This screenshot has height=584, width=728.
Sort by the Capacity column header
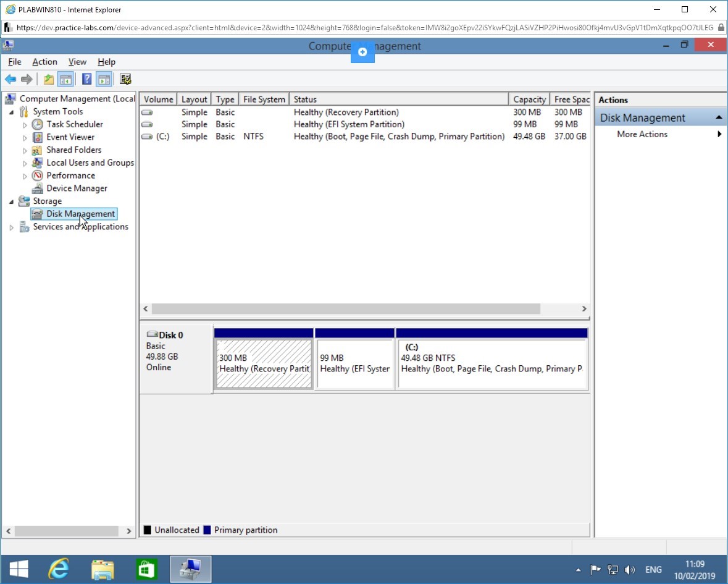[x=529, y=99]
